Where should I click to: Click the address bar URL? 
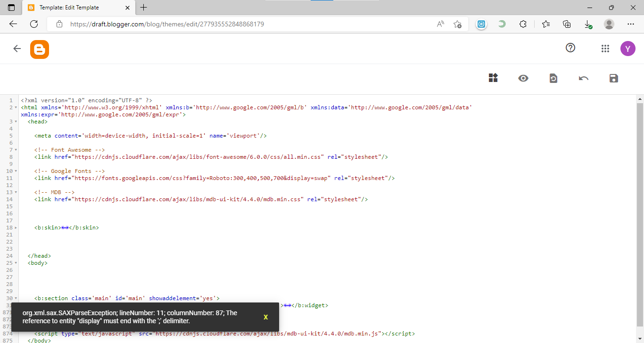pos(167,24)
